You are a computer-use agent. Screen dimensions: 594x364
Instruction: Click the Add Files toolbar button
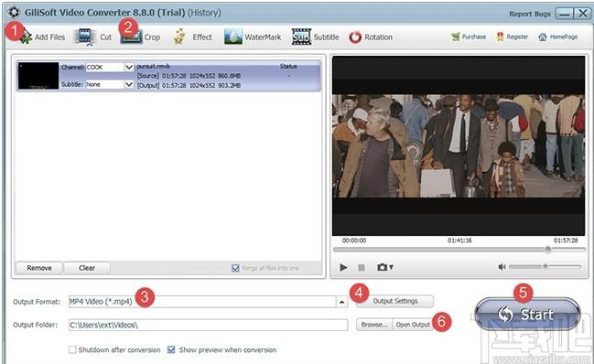pos(42,37)
